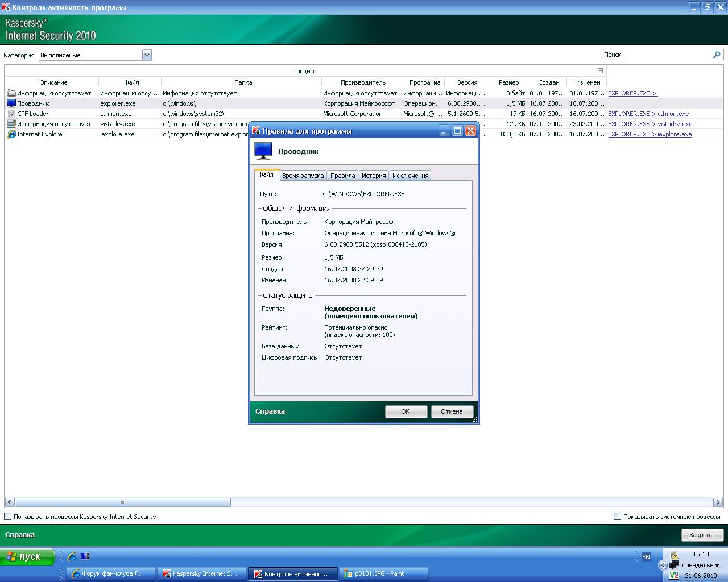728x582 pixels.
Task: Sort by the Производитель column header
Action: pyautogui.click(x=362, y=82)
